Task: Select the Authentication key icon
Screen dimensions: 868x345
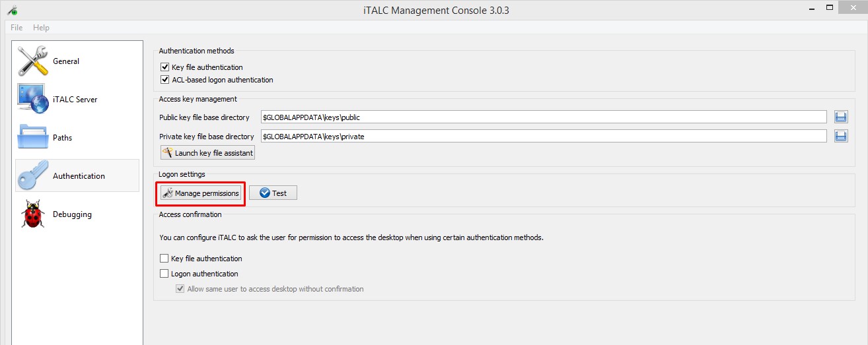Action: click(33, 175)
